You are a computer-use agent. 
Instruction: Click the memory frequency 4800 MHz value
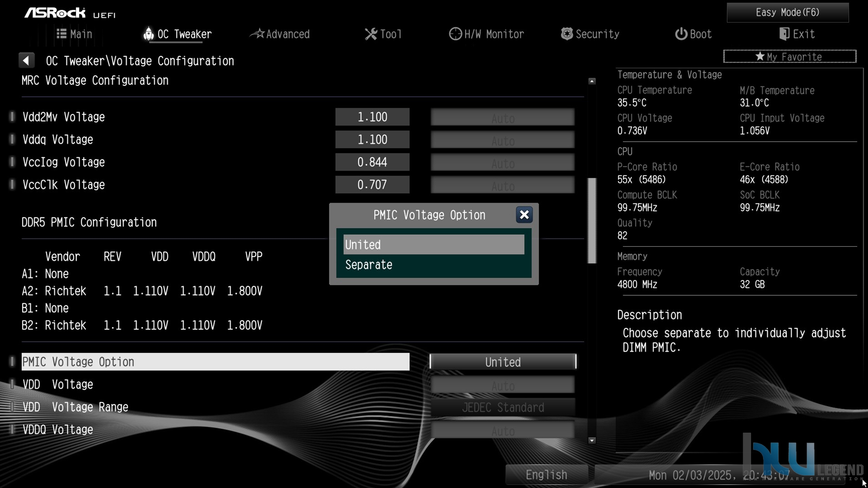pyautogui.click(x=637, y=284)
